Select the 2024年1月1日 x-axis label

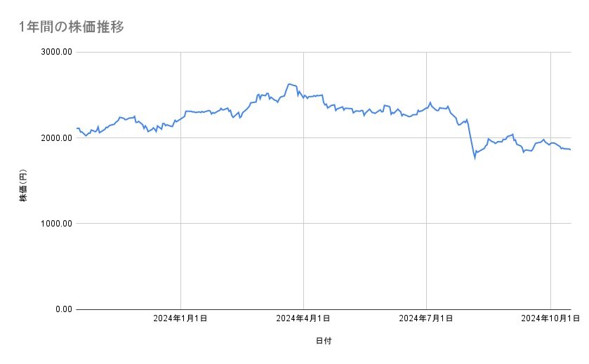180,319
